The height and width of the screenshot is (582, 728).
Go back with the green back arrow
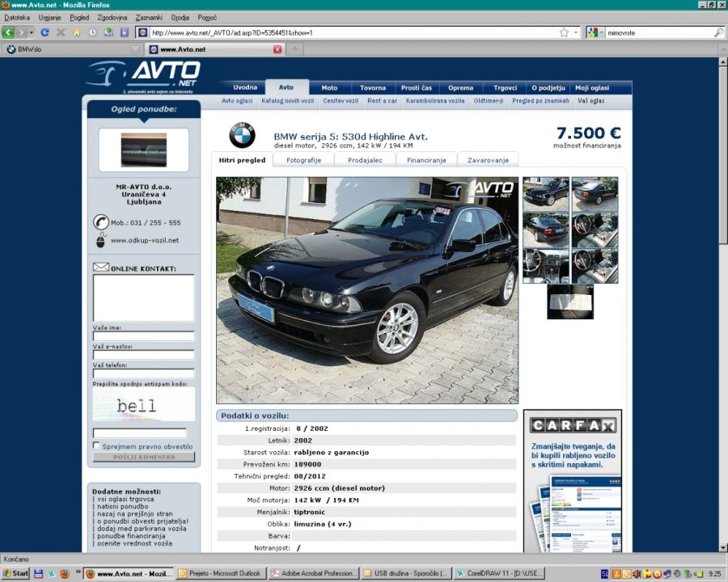click(x=8, y=32)
